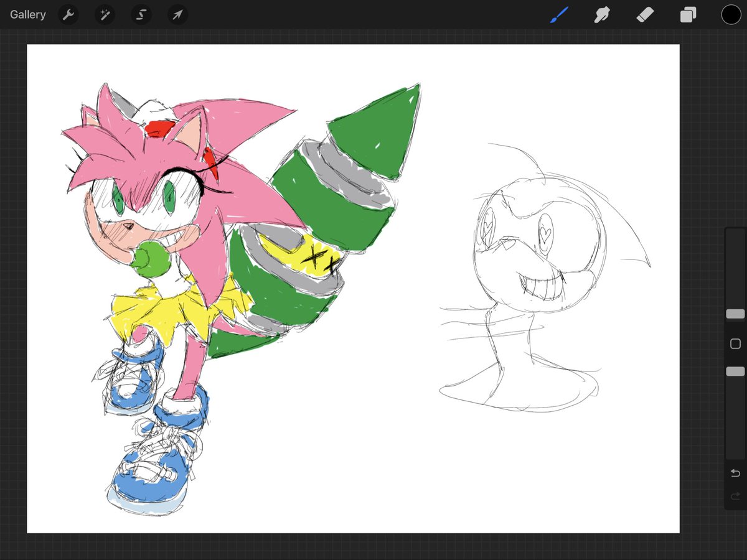This screenshot has width=747, height=560.
Task: Open the Layers panel
Action: (688, 14)
